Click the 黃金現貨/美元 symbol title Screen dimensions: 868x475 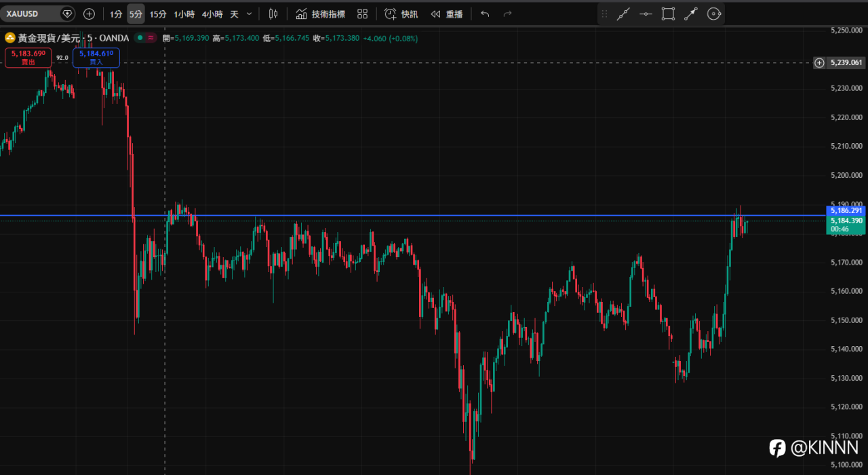[x=50, y=39]
